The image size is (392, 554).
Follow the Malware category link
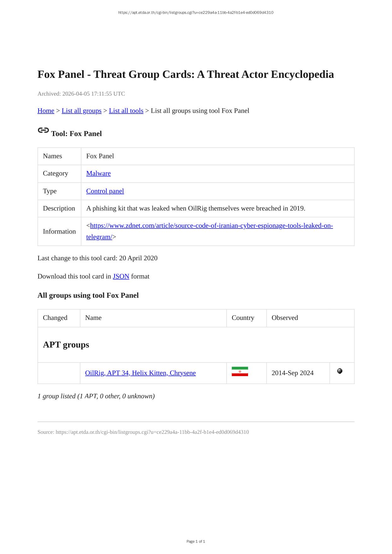tap(98, 173)
